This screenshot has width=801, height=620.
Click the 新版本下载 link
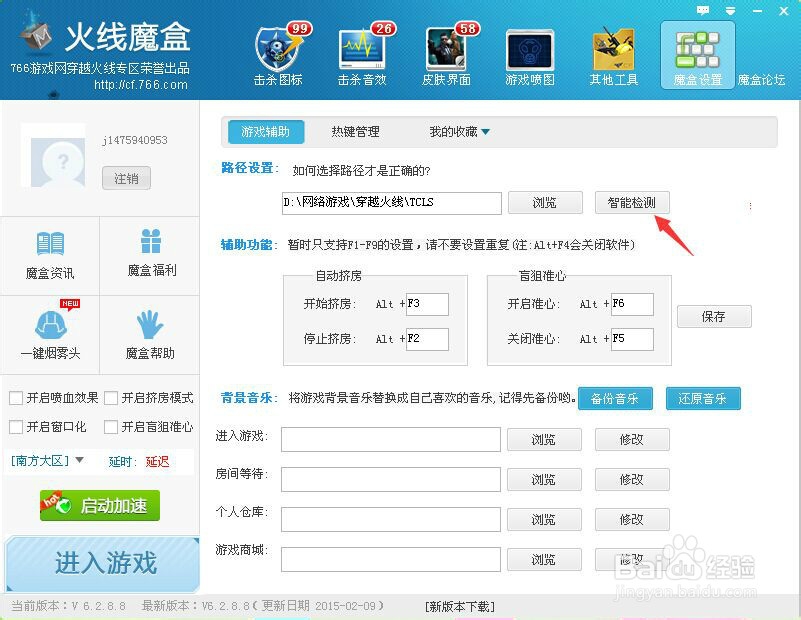pyautogui.click(x=459, y=606)
